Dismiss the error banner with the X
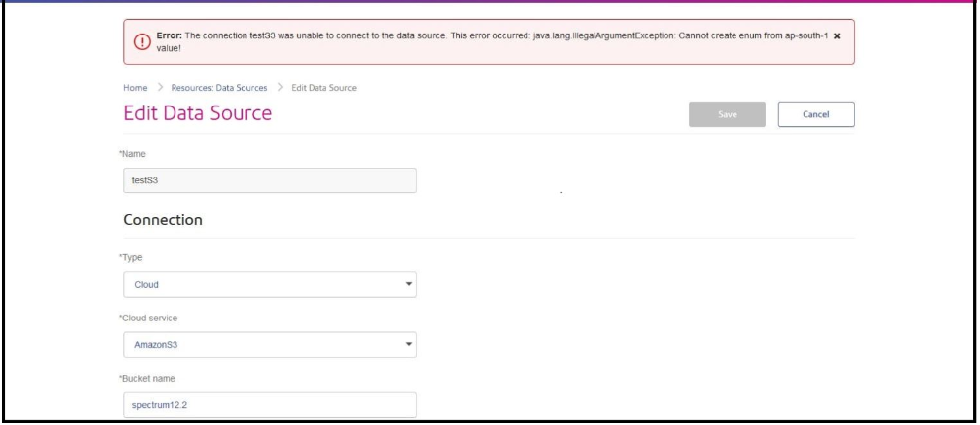Screen dimensions: 980x425 click(837, 35)
